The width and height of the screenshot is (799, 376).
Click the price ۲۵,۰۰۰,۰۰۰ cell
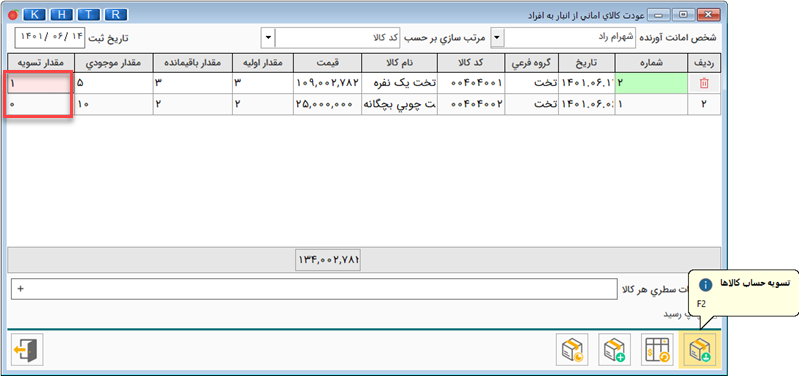[x=327, y=104]
